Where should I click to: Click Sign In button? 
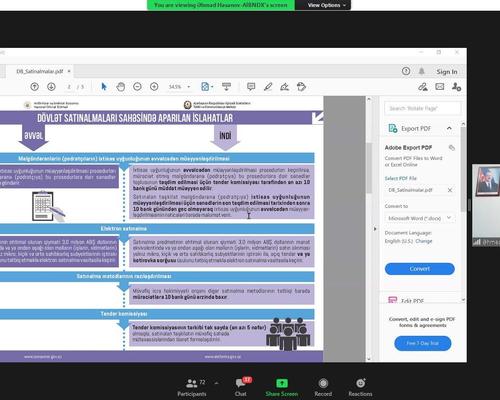447,71
